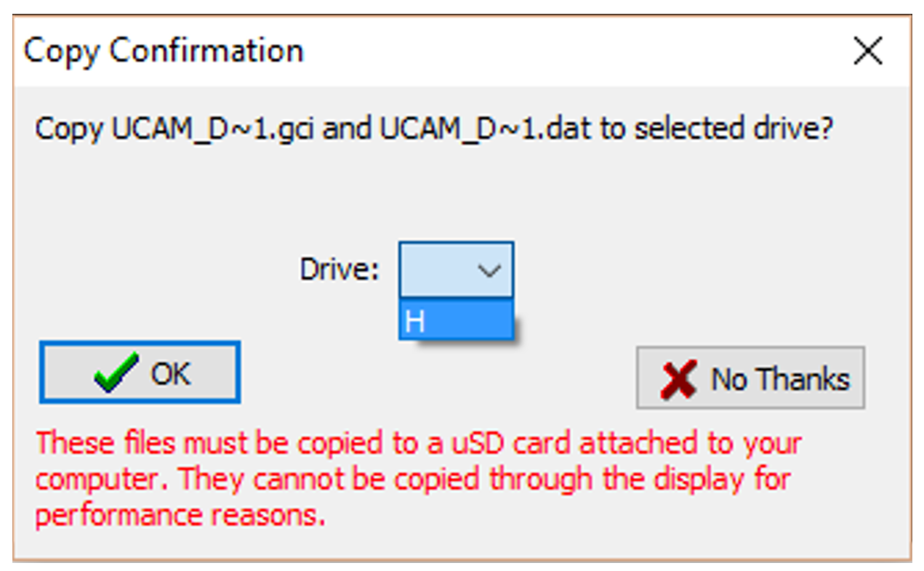Close the Copy Confirmation dialog
The width and height of the screenshot is (924, 571).
[867, 52]
